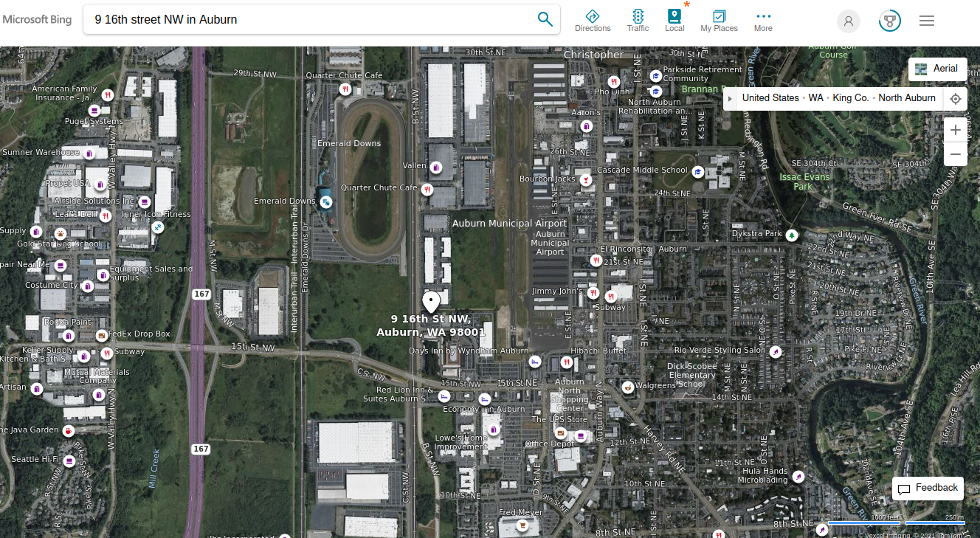Show Traffic layer on map

(x=638, y=21)
